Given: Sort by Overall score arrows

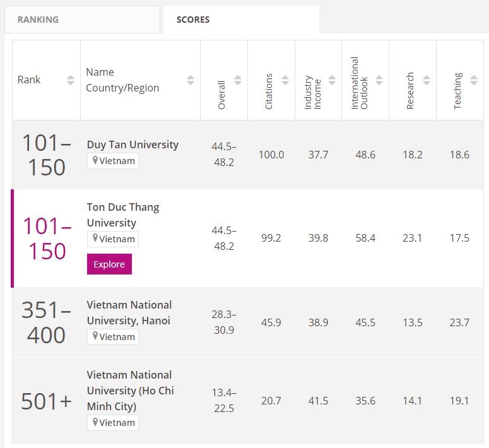Looking at the screenshot, I should coord(238,80).
